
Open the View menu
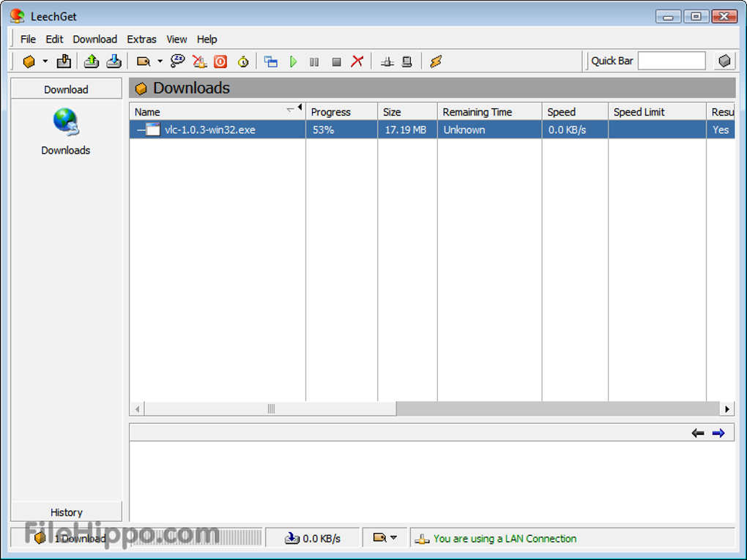(x=176, y=39)
